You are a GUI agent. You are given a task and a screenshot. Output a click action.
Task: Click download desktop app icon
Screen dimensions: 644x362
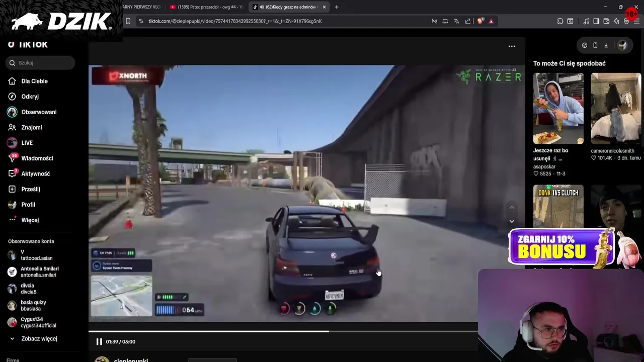[x=606, y=45]
